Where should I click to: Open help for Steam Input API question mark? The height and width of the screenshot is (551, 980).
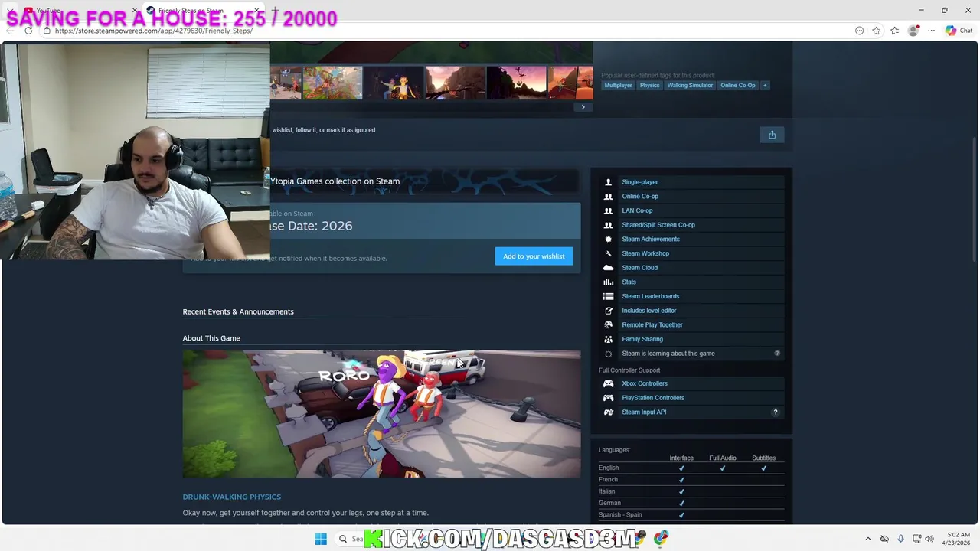pyautogui.click(x=775, y=412)
